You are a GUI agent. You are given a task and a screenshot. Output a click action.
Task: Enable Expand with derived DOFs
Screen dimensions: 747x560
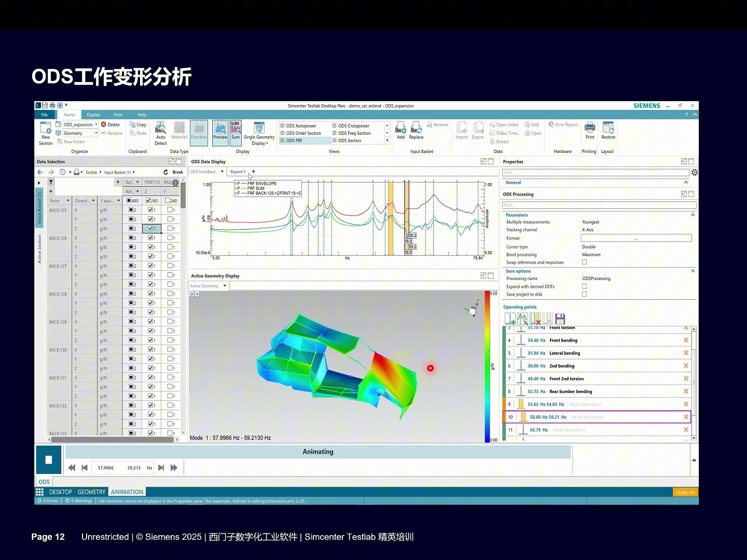pos(585,286)
